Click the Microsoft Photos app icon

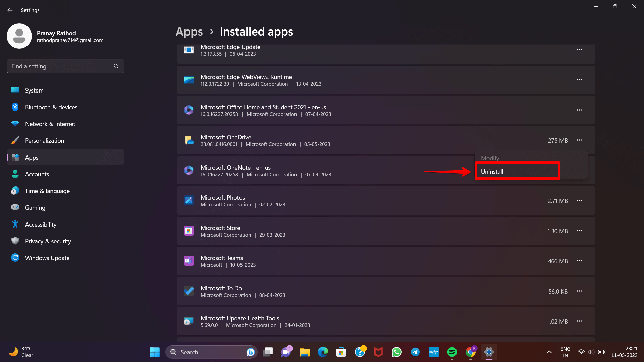point(189,200)
